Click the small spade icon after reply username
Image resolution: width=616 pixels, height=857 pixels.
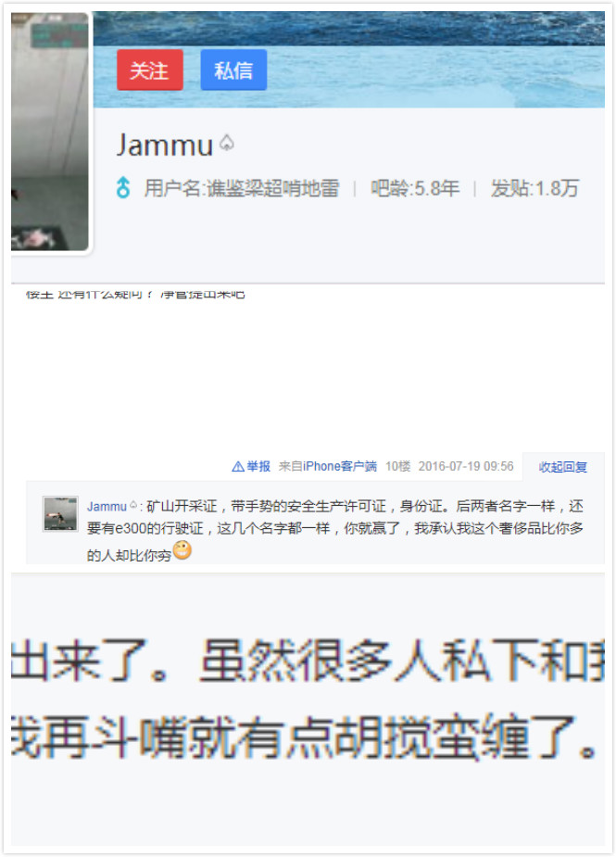click(133, 505)
